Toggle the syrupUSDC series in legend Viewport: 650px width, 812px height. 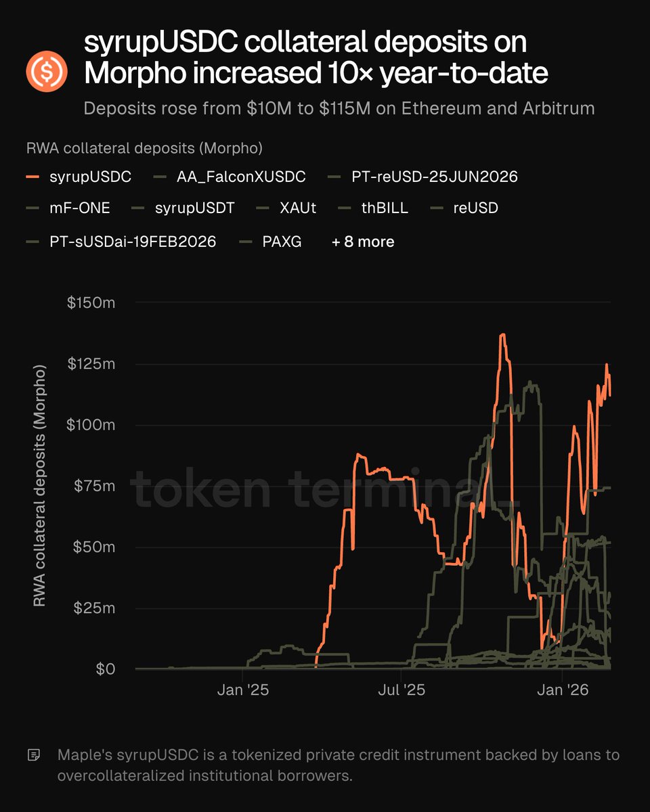click(90, 177)
